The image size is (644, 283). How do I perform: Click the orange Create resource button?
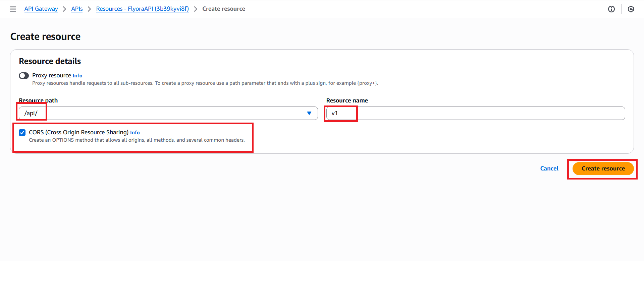pos(603,168)
